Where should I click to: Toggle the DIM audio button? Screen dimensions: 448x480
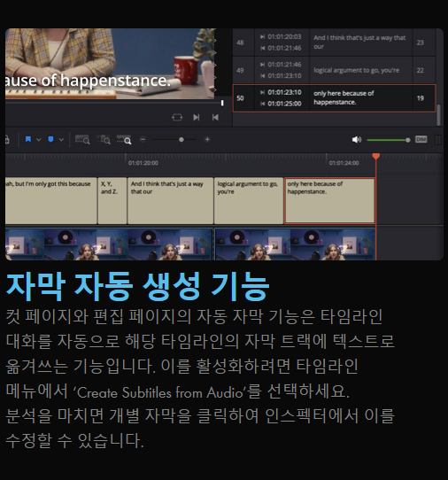tap(421, 140)
